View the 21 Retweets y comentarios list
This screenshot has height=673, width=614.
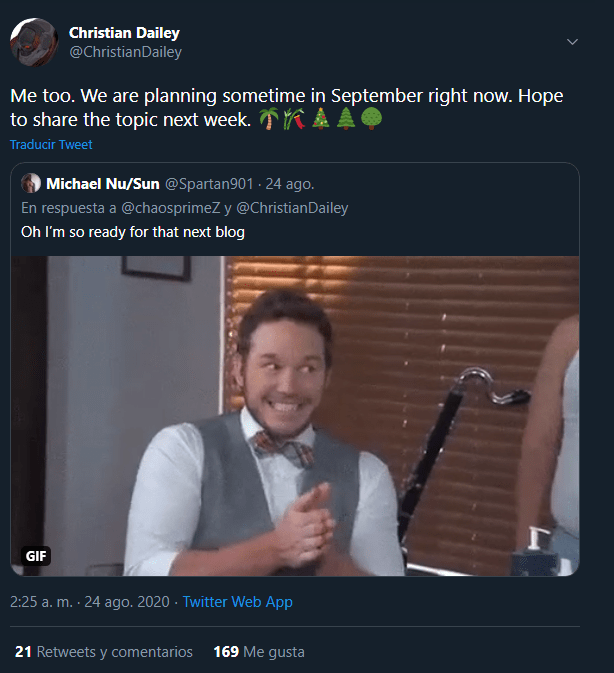104,652
